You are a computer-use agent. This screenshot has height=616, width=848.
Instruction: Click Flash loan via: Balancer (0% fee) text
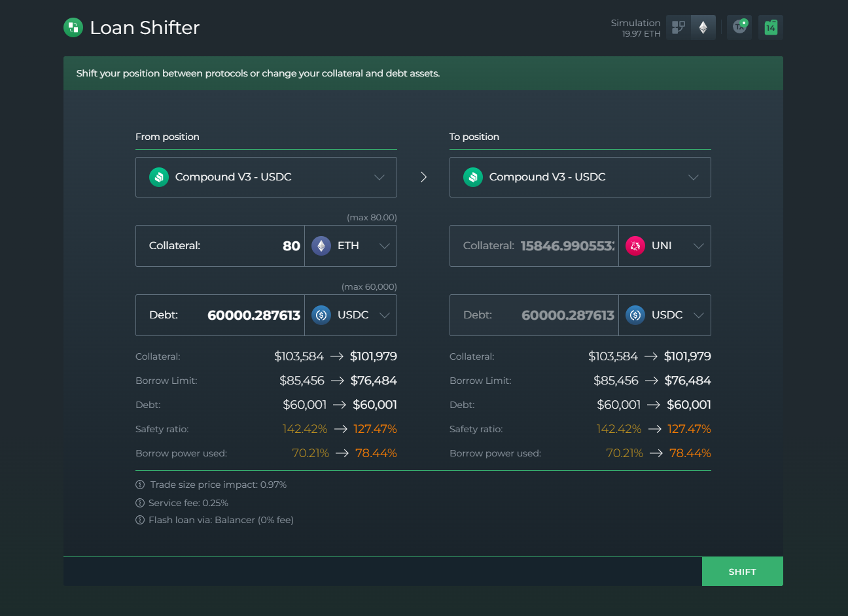point(221,520)
